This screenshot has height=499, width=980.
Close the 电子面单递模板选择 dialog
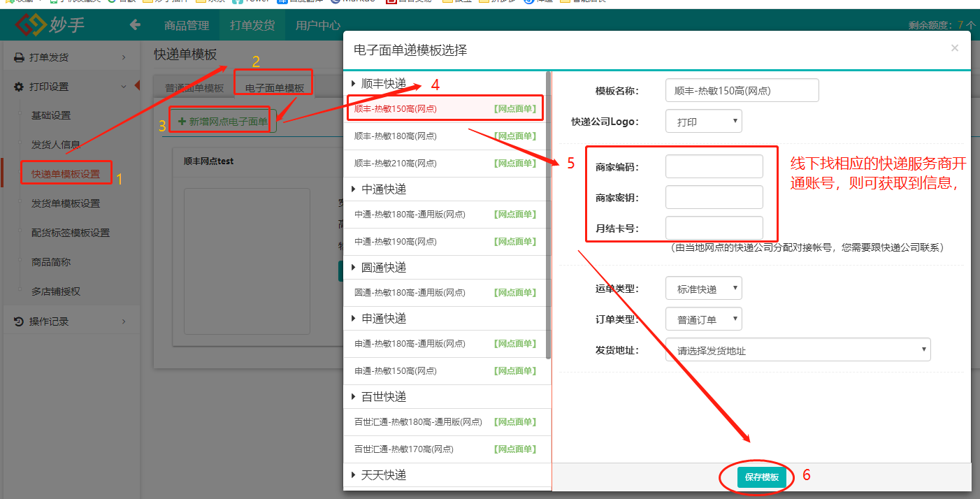pyautogui.click(x=955, y=48)
